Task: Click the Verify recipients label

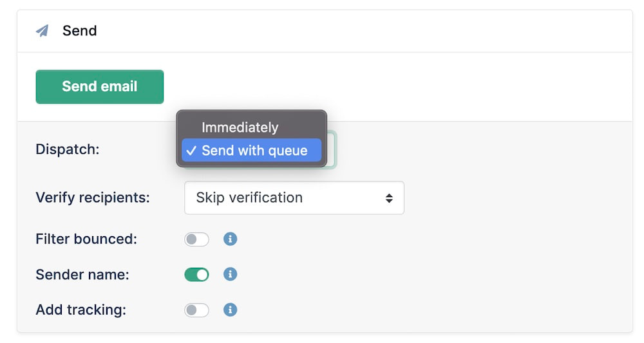Action: click(x=93, y=198)
